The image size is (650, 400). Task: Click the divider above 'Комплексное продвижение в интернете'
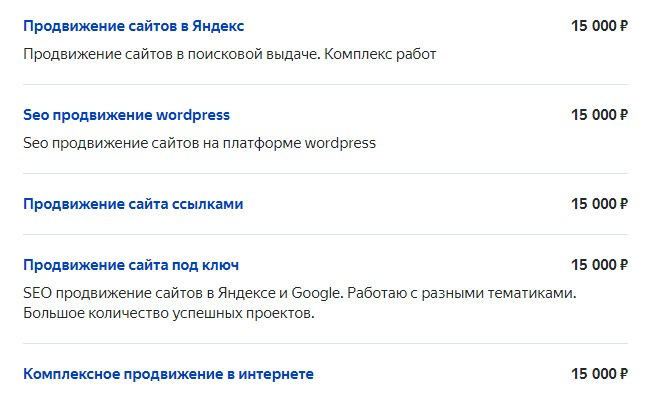tap(325, 343)
